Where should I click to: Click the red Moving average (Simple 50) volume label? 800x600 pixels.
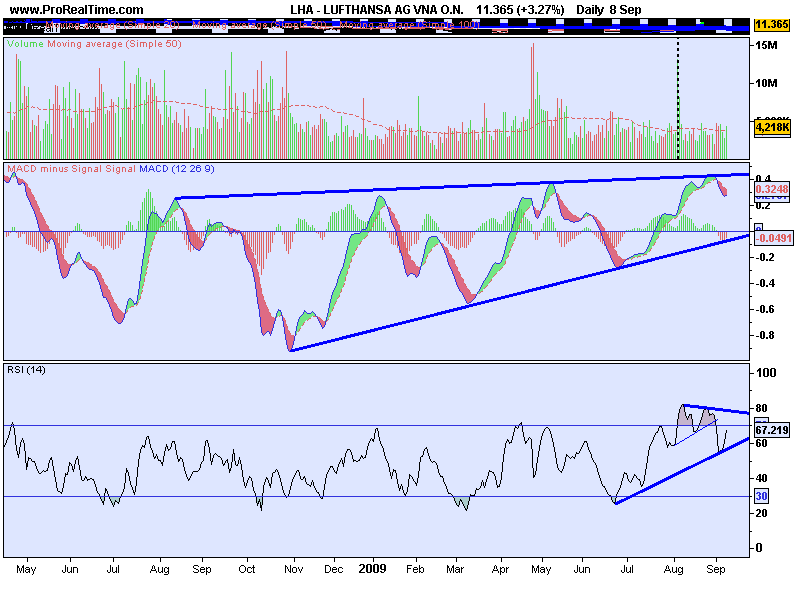point(114,44)
